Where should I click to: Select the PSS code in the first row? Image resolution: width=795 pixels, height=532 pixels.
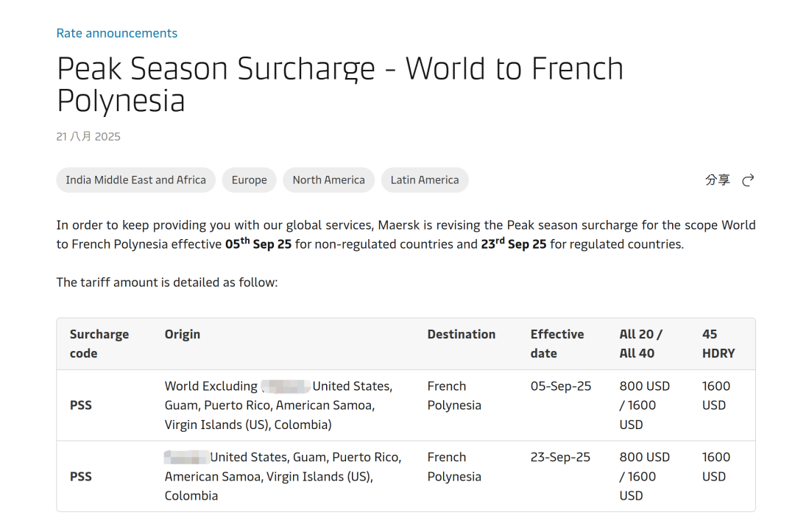tap(81, 405)
